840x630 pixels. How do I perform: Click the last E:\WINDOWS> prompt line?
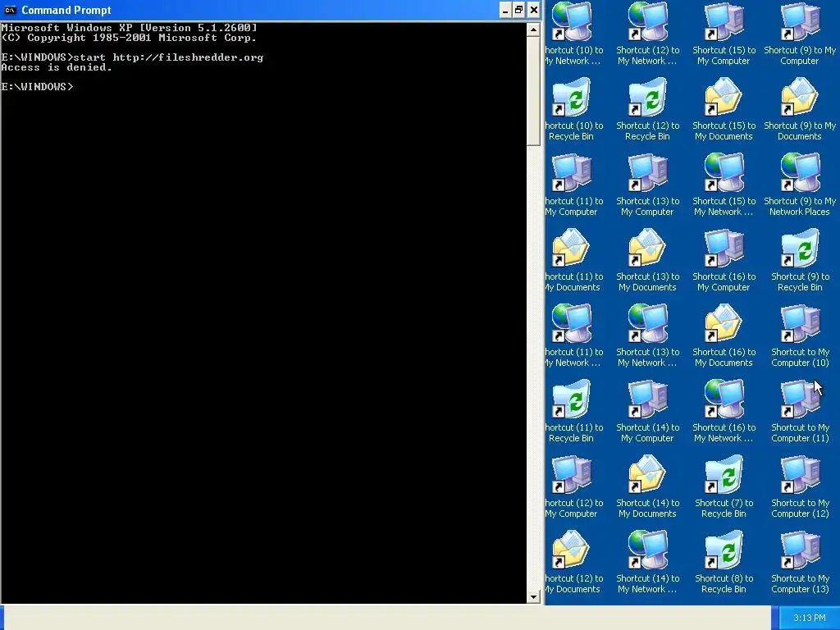[x=37, y=87]
